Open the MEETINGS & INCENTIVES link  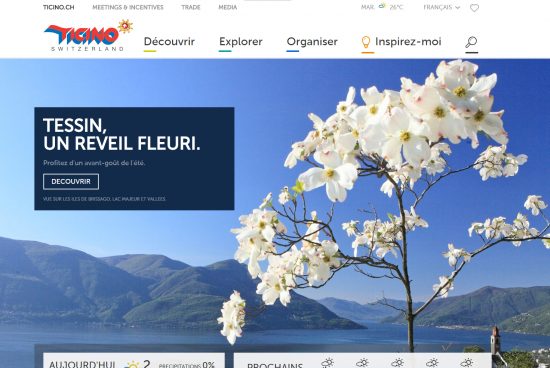tap(128, 7)
